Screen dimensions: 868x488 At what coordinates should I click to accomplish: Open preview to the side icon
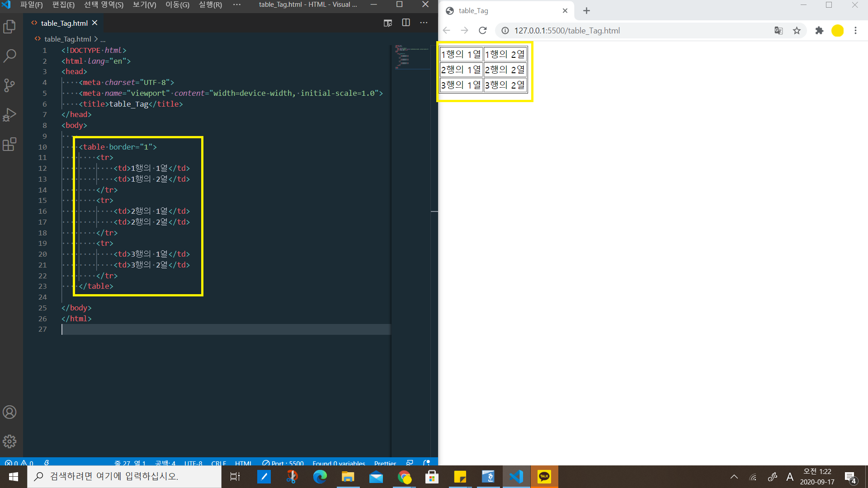[x=387, y=23]
